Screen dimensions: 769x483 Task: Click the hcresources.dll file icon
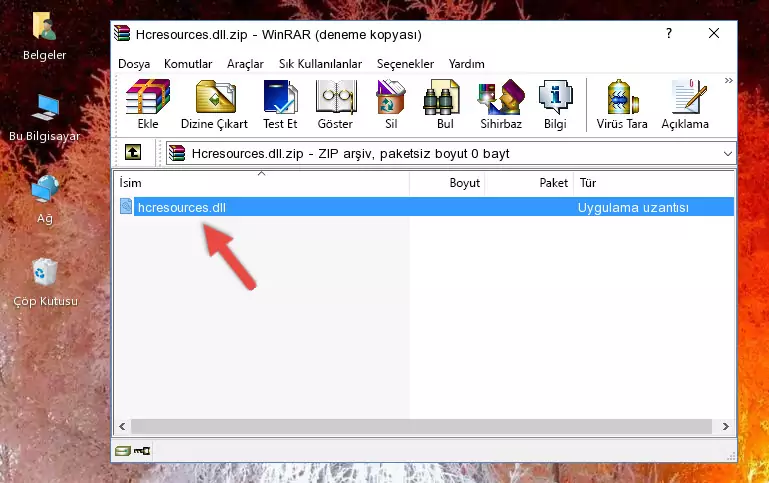(126, 206)
